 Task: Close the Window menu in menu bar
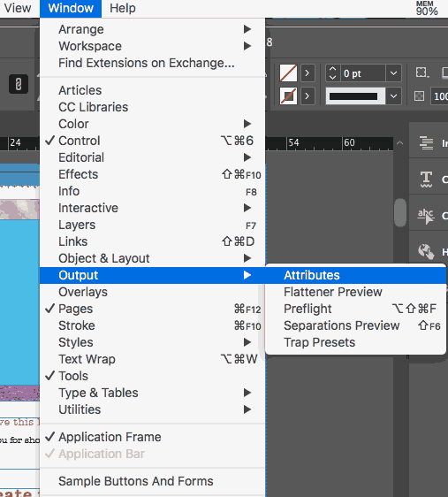coord(71,8)
